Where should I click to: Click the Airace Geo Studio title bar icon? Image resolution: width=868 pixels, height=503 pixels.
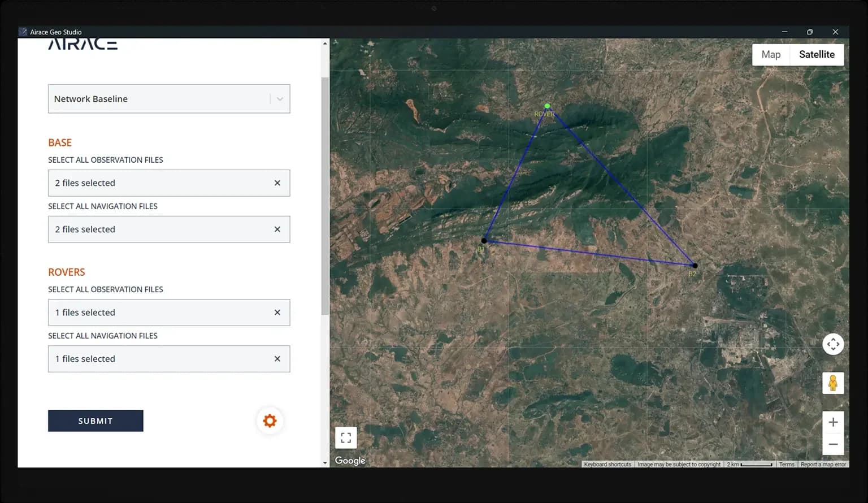(23, 32)
